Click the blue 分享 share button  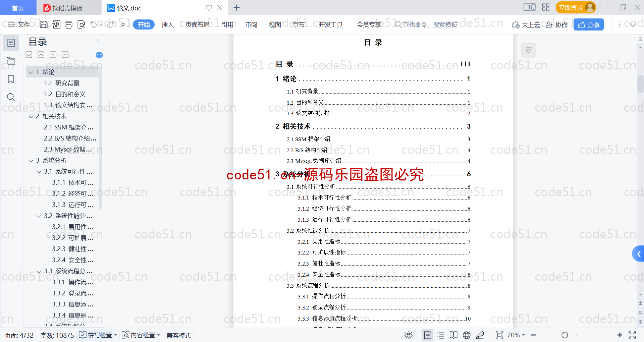(x=588, y=24)
